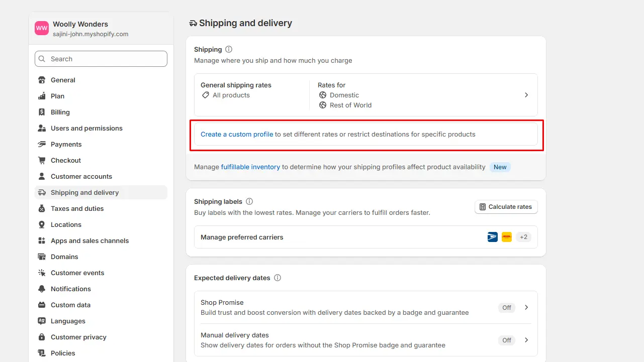Click the Customer privacy lock icon

click(42, 337)
